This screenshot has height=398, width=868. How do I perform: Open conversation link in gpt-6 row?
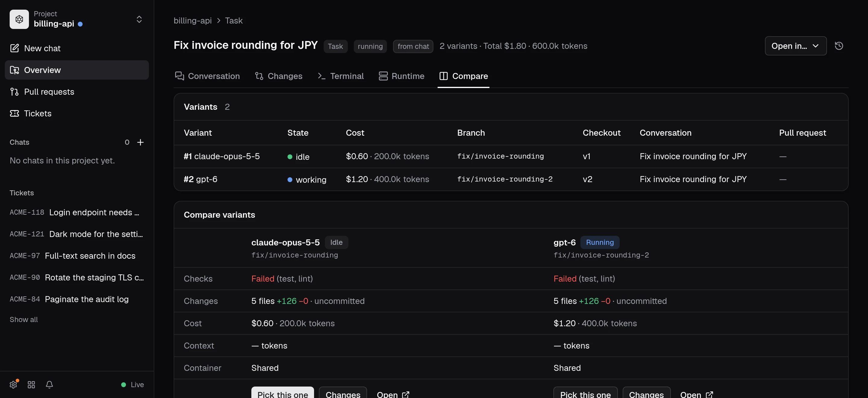[x=693, y=179]
